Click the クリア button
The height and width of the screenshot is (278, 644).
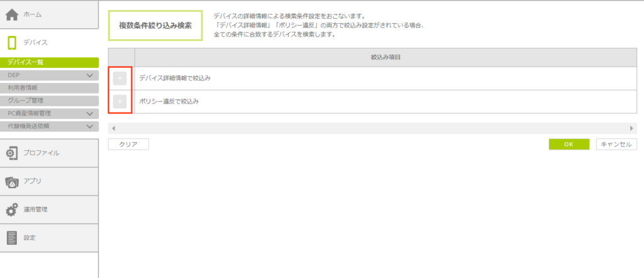click(x=128, y=144)
